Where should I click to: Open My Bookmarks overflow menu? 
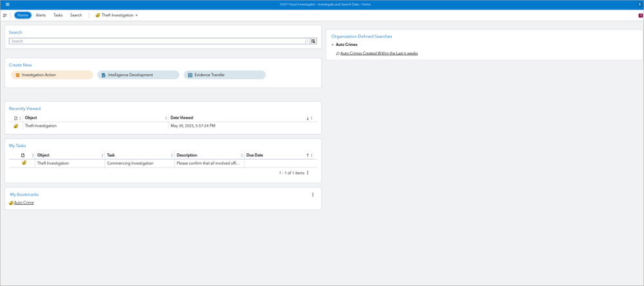click(313, 195)
